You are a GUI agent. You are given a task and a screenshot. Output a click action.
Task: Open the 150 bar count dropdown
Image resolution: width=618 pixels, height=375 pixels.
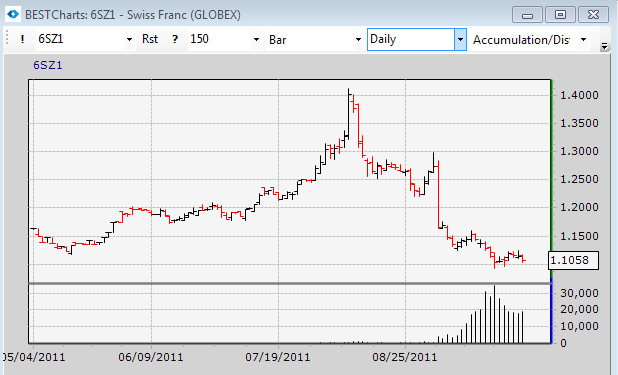pos(257,39)
